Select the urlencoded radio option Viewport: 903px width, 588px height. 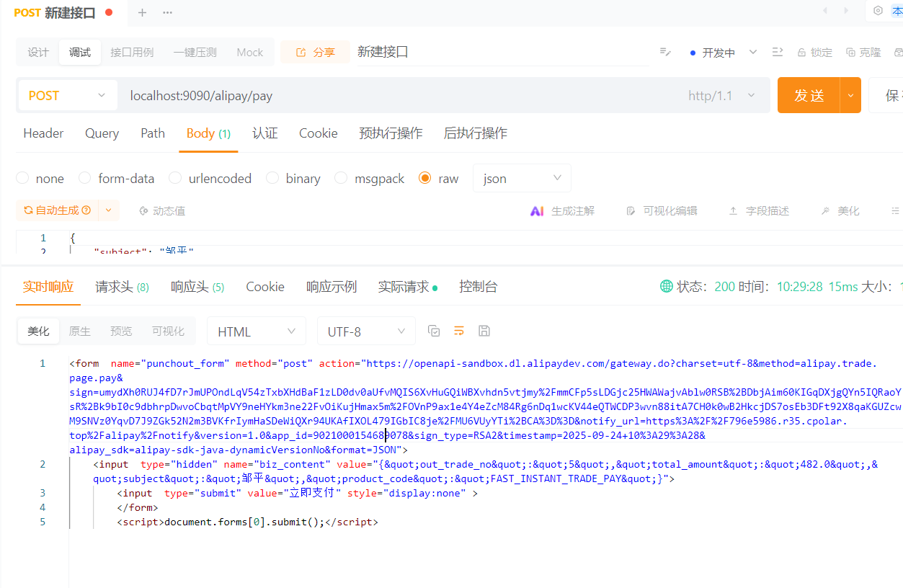[175, 178]
